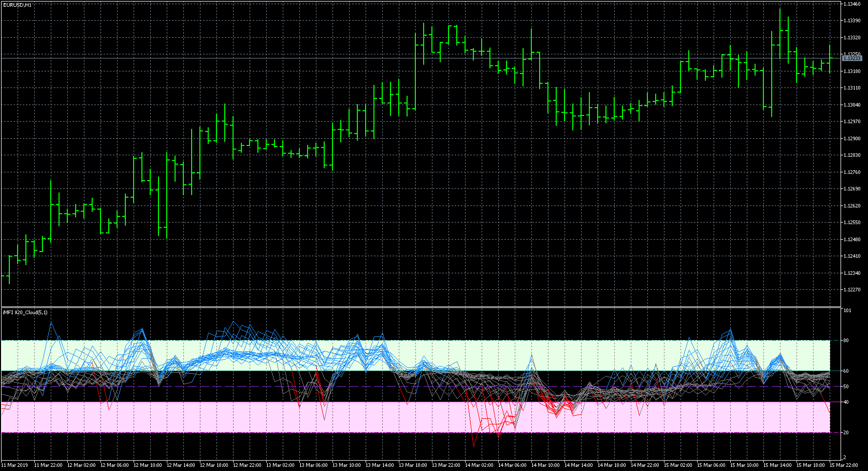The height and width of the screenshot is (471, 868).
Task: Click the 1.13460 price axis label
Action: click(852, 4)
